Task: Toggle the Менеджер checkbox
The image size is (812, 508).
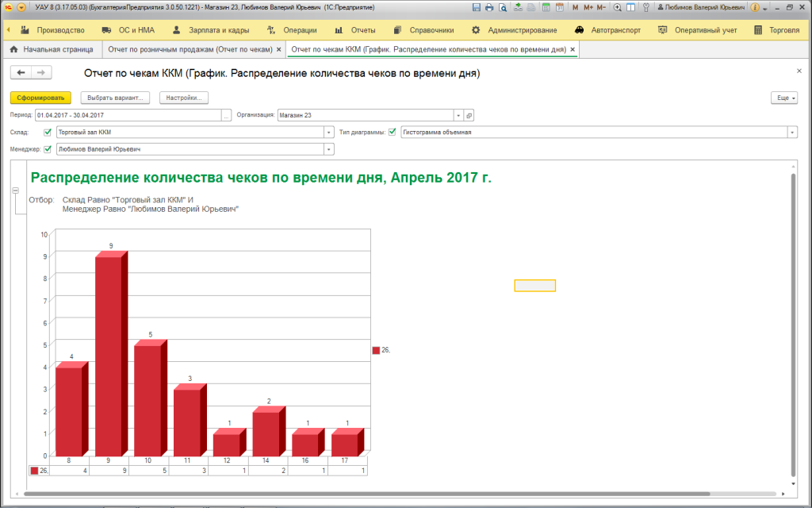Action: [48, 149]
